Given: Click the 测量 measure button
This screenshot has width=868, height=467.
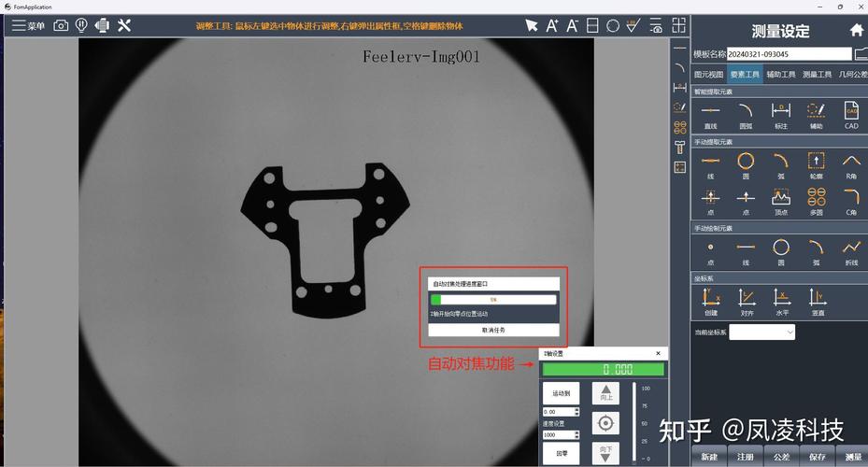Looking at the screenshot, I should coord(852,457).
